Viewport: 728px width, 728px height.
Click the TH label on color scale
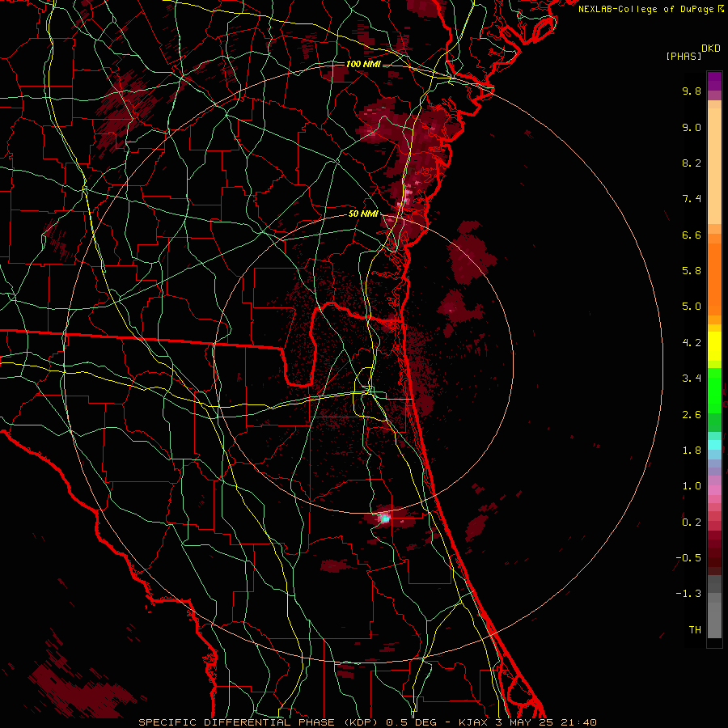[695, 630]
